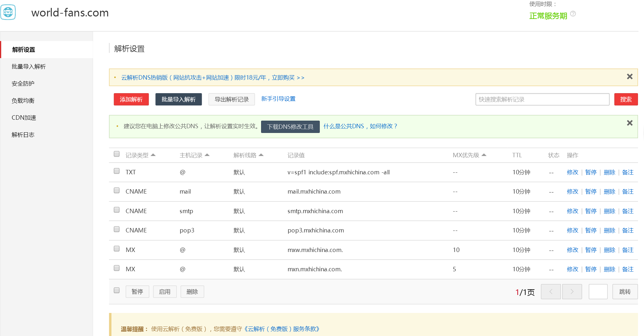
Task: Close the green public DNS suggestion banner
Action: [x=629, y=123]
